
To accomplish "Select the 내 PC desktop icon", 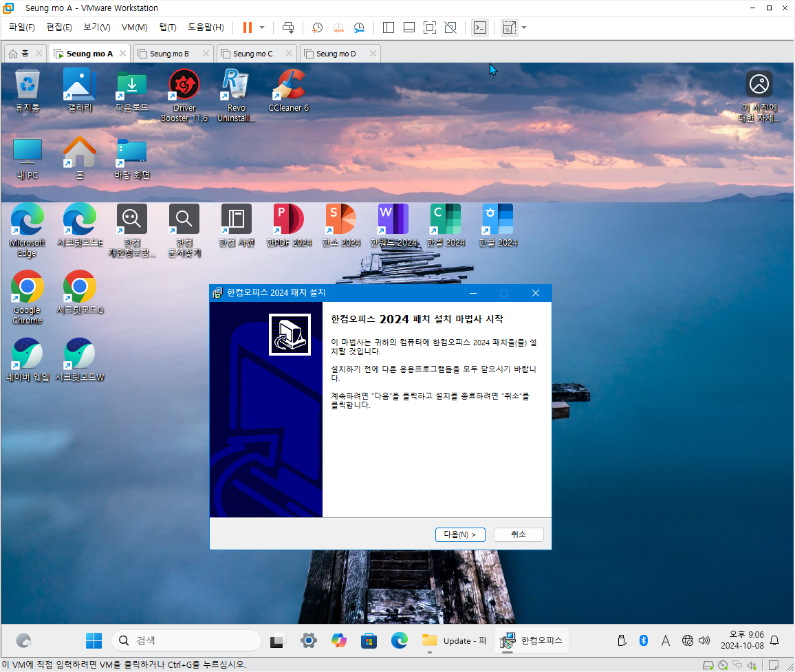I will pyautogui.click(x=28, y=159).
